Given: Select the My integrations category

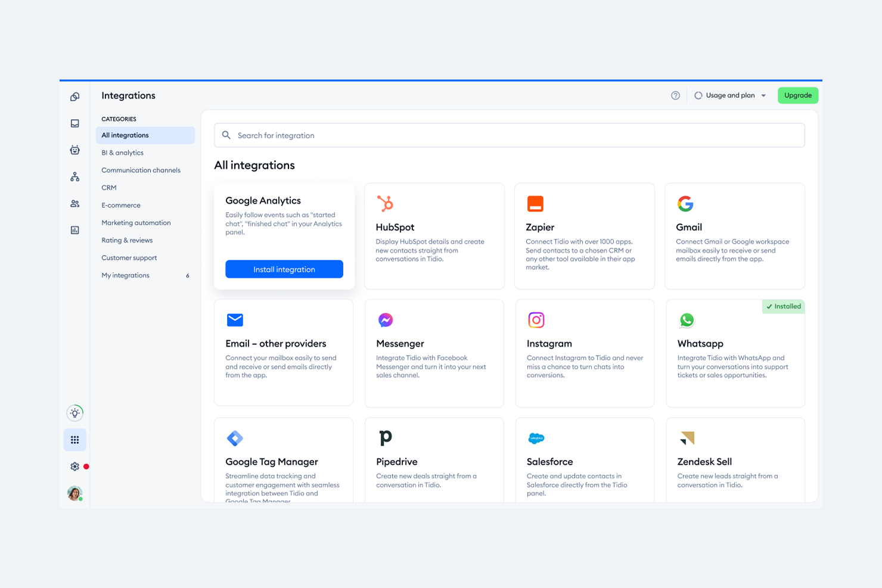Looking at the screenshot, I should coord(125,275).
